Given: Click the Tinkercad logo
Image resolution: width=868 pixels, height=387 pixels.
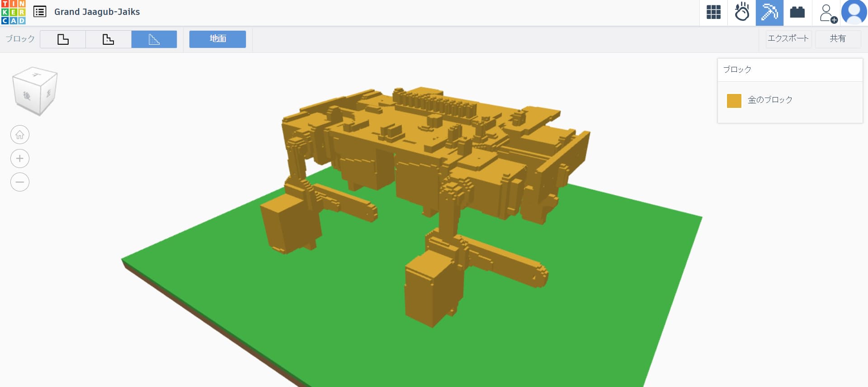Looking at the screenshot, I should [x=13, y=12].
